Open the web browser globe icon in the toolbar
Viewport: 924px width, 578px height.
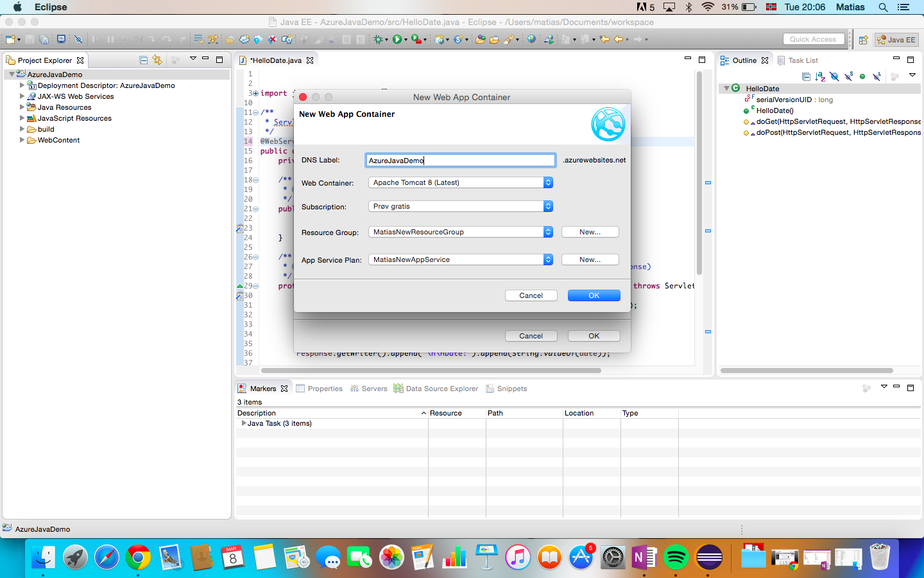pos(531,39)
